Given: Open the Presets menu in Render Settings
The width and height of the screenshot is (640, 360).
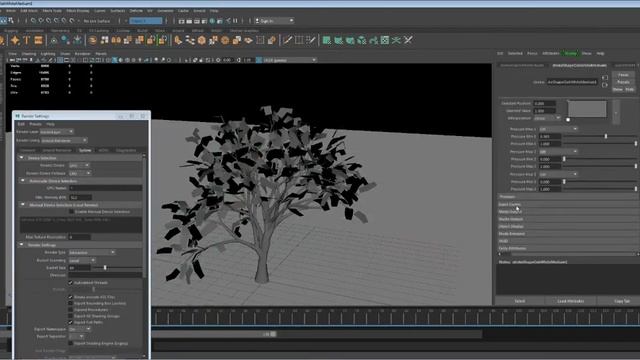Looking at the screenshot, I should pos(35,124).
